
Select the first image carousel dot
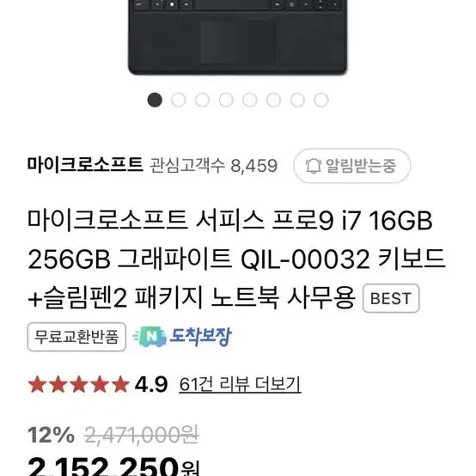click(x=155, y=100)
